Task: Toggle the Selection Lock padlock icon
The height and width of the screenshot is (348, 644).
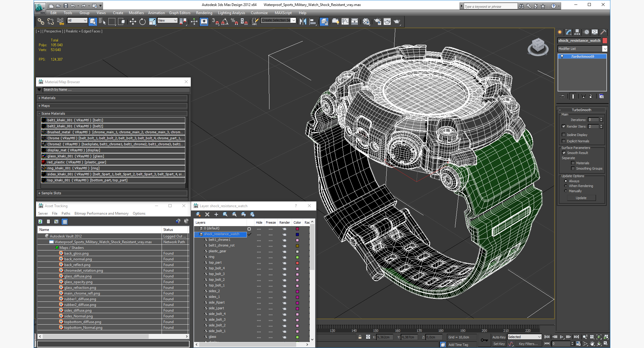Action: point(360,337)
